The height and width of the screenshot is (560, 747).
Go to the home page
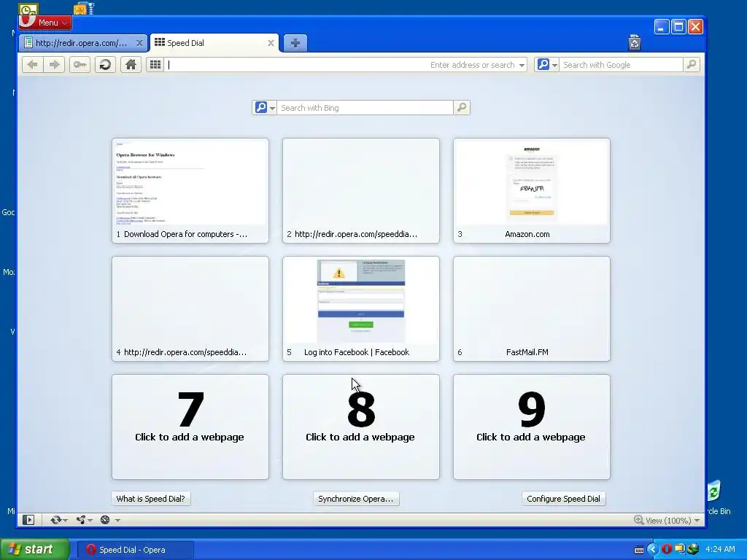(x=131, y=64)
